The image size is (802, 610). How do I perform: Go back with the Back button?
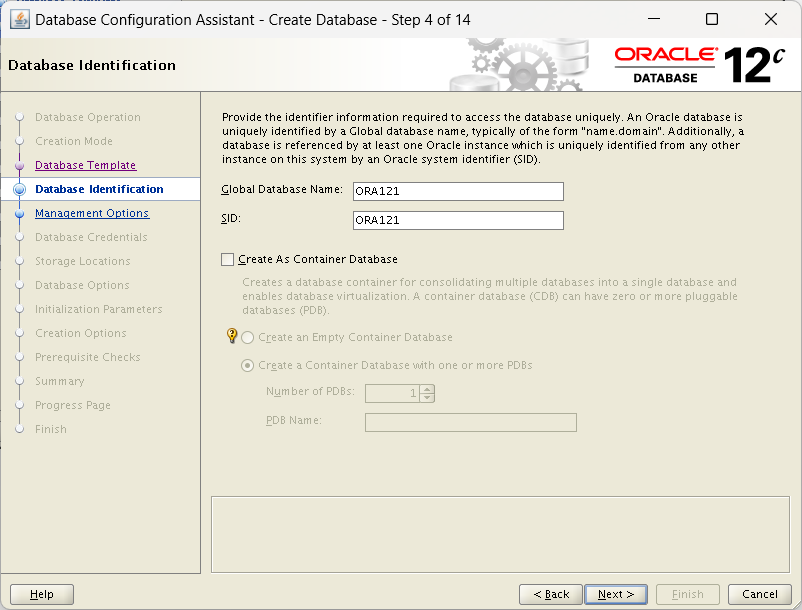[551, 594]
